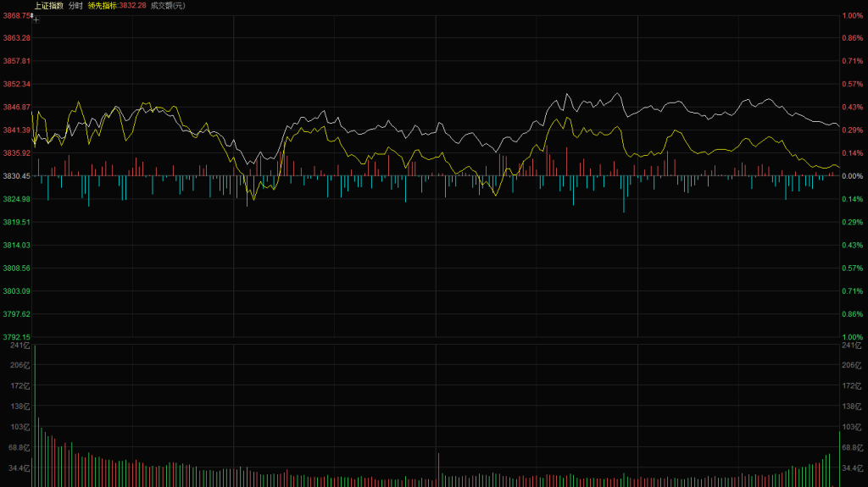The height and width of the screenshot is (487, 868).
Task: Click the 3792.15 lowest price axis label
Action: click(17, 336)
